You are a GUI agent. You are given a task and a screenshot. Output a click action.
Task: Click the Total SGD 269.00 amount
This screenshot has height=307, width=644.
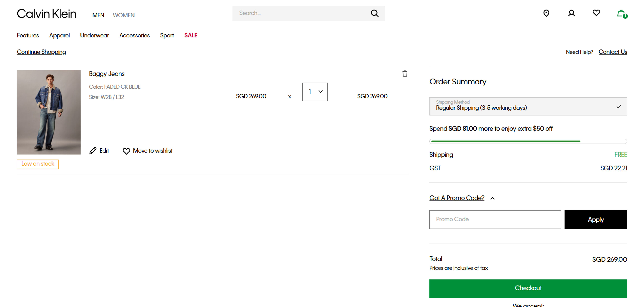(609, 260)
